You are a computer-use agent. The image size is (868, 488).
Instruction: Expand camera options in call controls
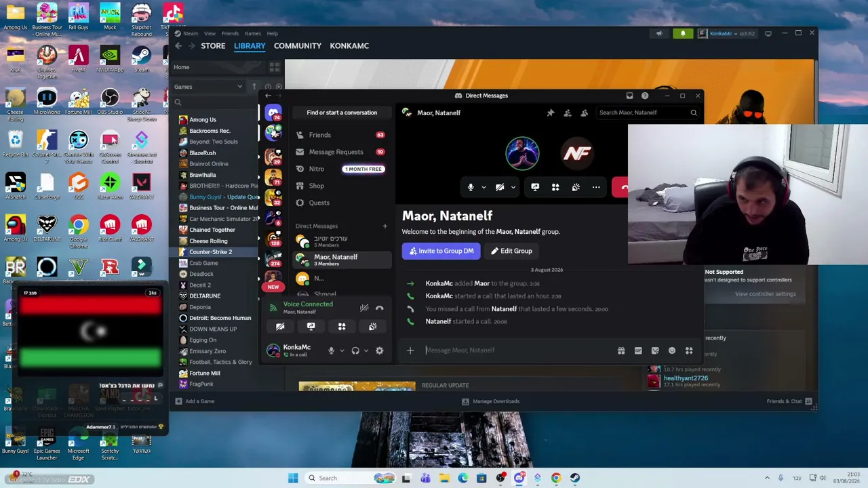(513, 187)
